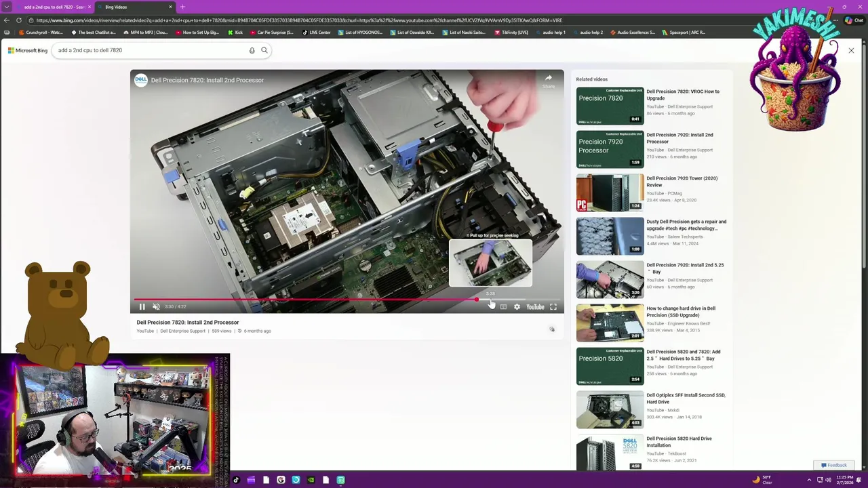
Task: Reload the page
Action: 19,20
